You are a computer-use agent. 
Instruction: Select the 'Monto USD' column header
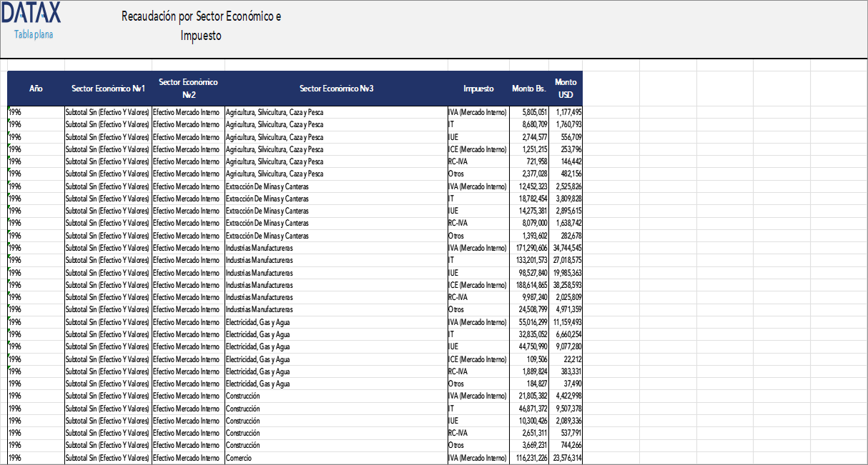(564, 89)
